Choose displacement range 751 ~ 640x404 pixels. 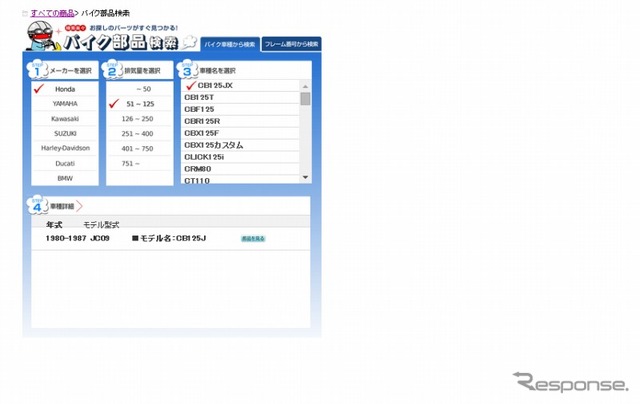[140, 163]
